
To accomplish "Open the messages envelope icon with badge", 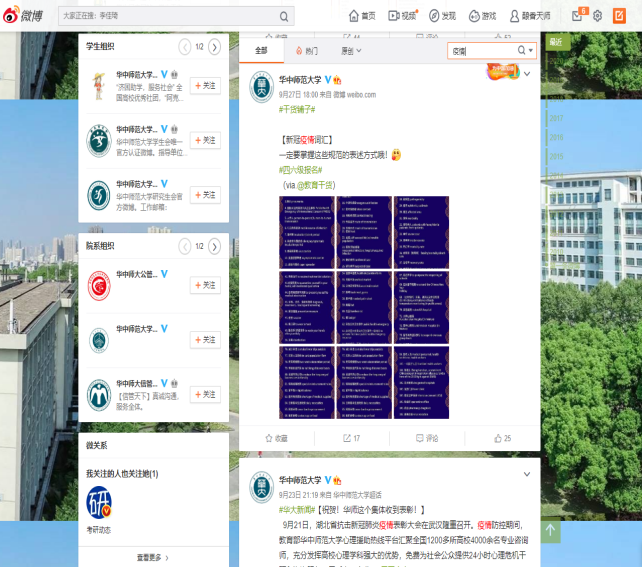I will (x=577, y=16).
